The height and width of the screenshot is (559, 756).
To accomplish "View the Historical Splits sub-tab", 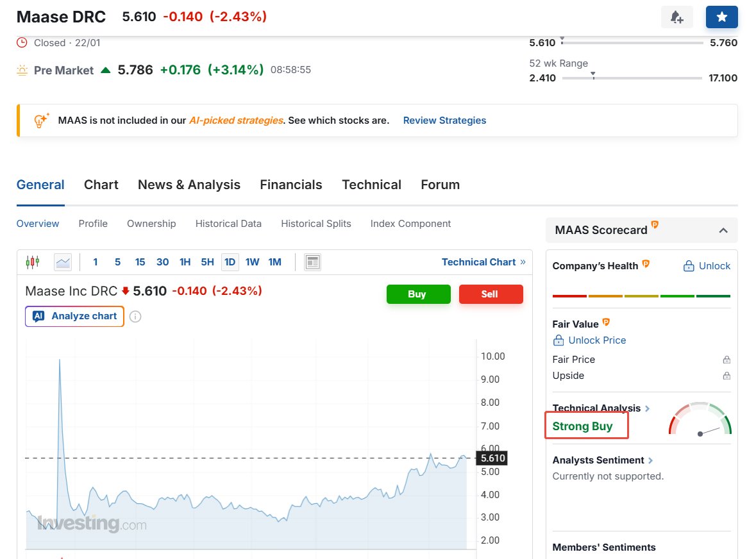I will click(x=316, y=224).
